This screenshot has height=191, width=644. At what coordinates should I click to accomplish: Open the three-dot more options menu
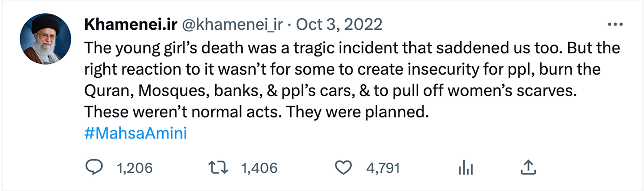615,25
